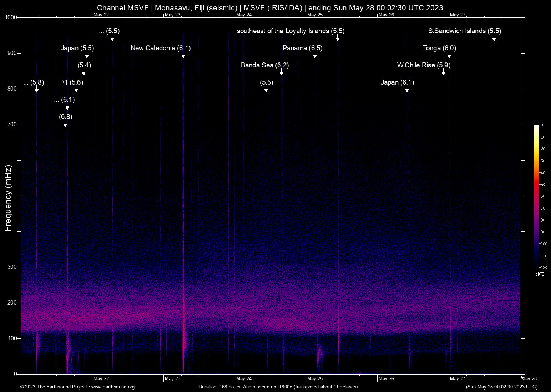Click the Earthsound Project copyright text

click(54, 387)
